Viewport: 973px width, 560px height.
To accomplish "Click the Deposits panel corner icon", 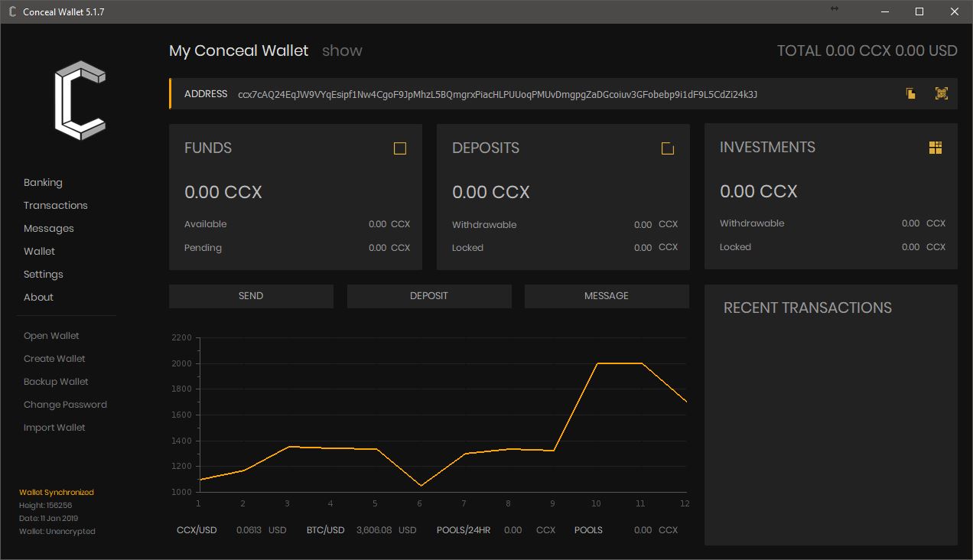I will 668,148.
